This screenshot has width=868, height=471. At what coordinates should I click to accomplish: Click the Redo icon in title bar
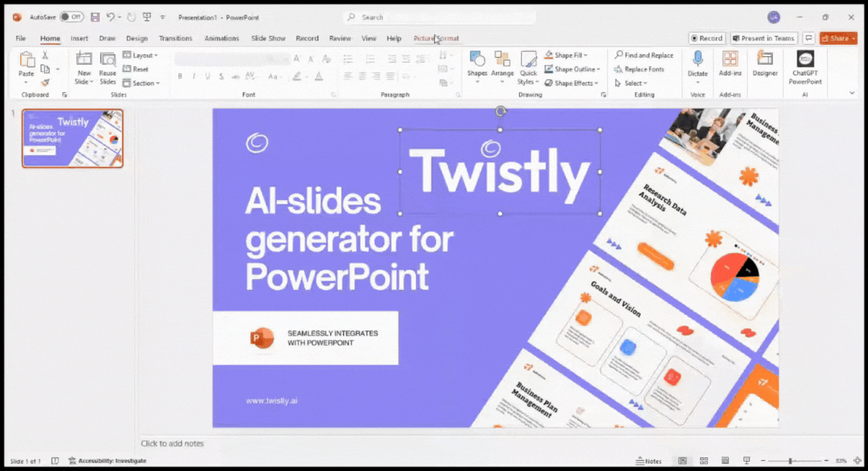(131, 17)
